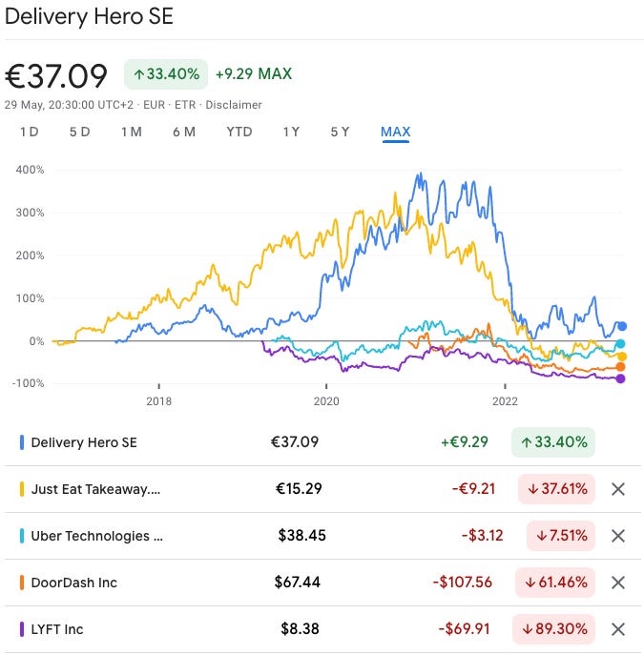The width and height of the screenshot is (644, 655).
Task: Choose the YTD time range
Action: (x=239, y=132)
